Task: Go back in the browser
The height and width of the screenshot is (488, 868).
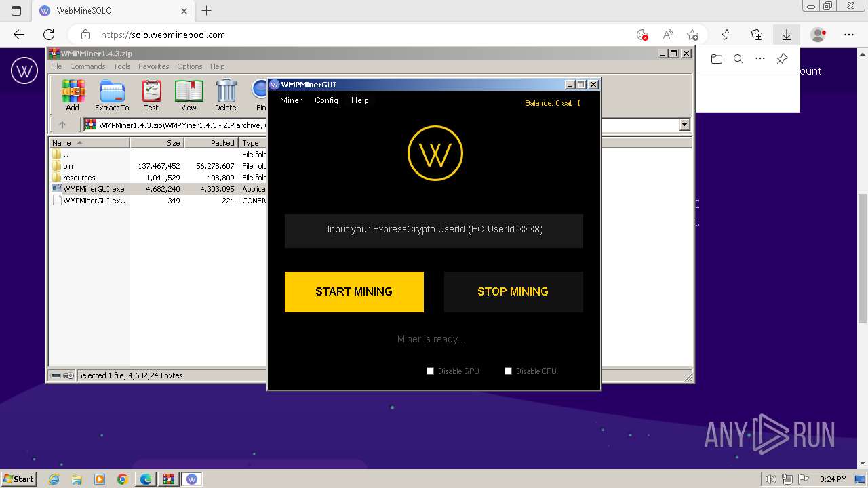Action: tap(19, 35)
